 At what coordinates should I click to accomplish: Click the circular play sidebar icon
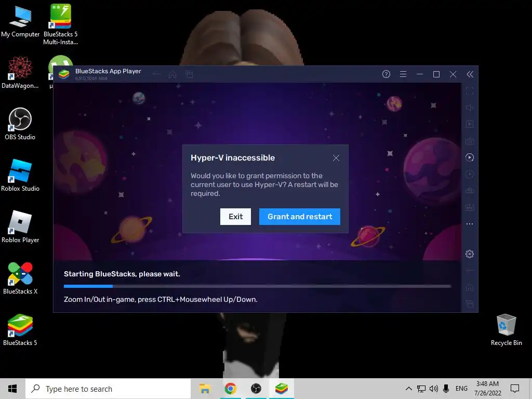coord(470,157)
